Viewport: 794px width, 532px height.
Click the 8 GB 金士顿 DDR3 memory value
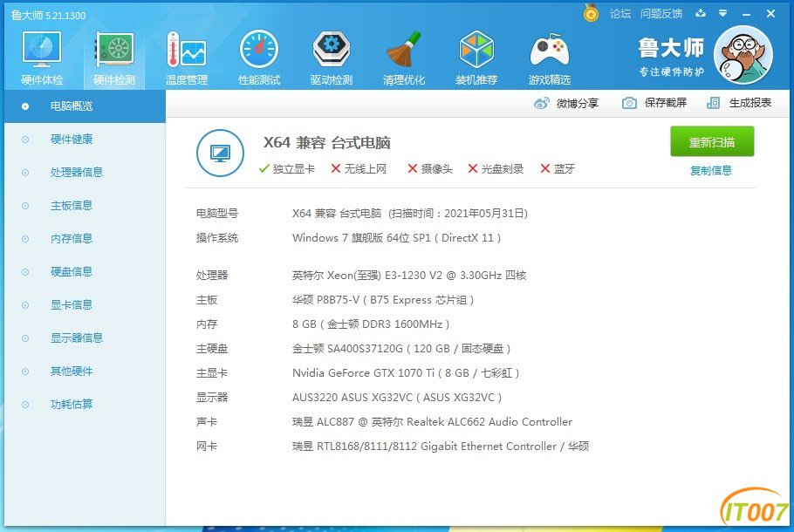point(371,324)
